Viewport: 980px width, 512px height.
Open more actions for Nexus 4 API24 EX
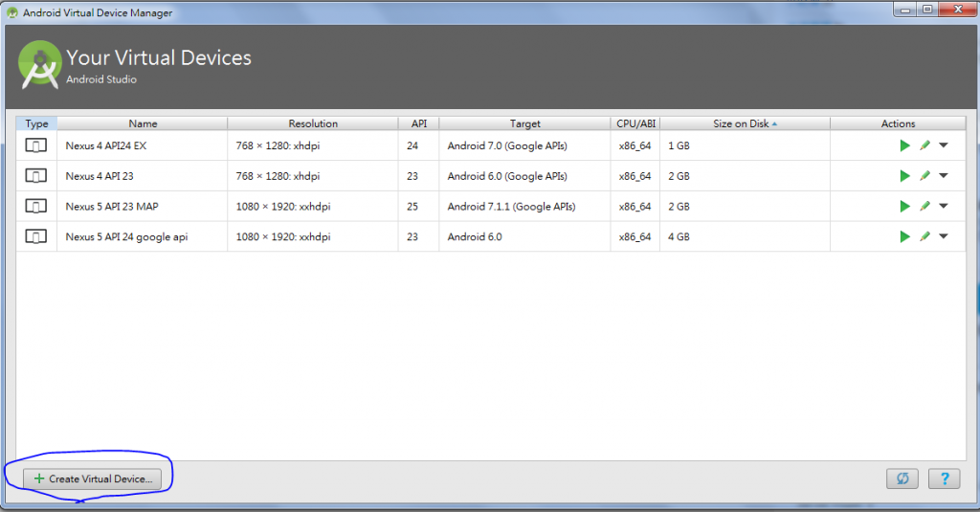click(x=944, y=145)
